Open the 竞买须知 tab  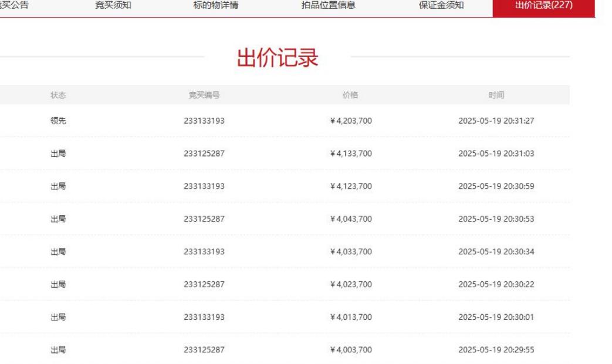point(113,5)
